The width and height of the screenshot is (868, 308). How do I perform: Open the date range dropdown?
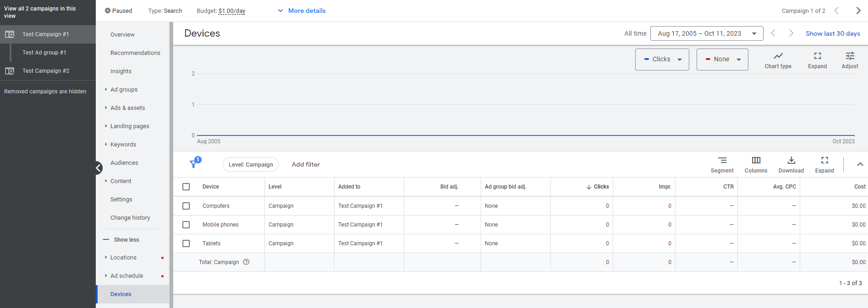coord(707,33)
